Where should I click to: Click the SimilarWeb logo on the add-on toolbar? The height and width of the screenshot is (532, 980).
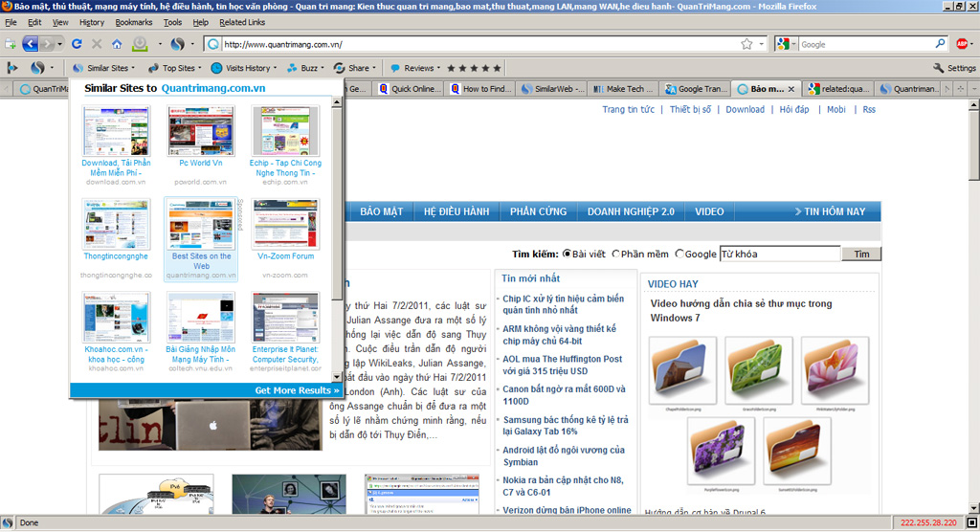tap(37, 68)
